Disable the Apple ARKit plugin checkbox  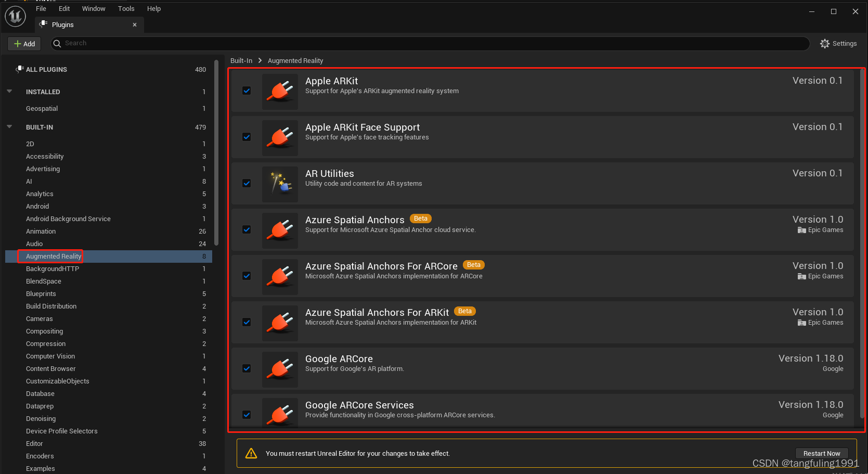247,91
